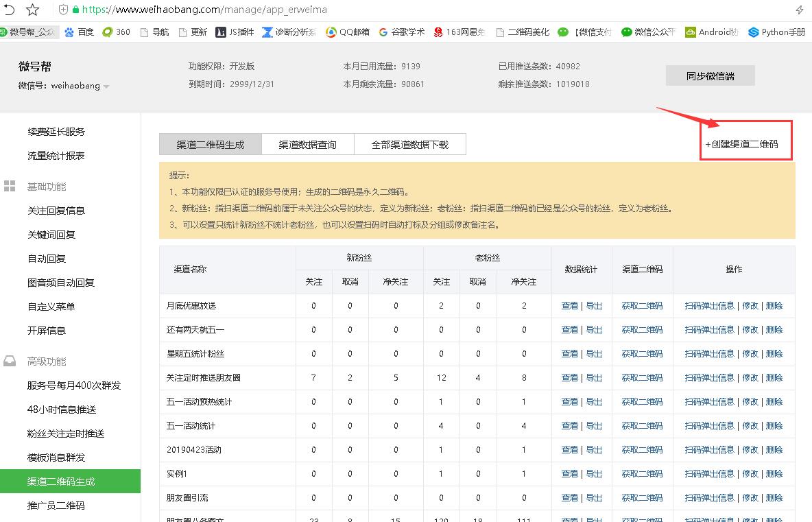
Task: Click 查看 for 实例1 row
Action: pos(570,473)
